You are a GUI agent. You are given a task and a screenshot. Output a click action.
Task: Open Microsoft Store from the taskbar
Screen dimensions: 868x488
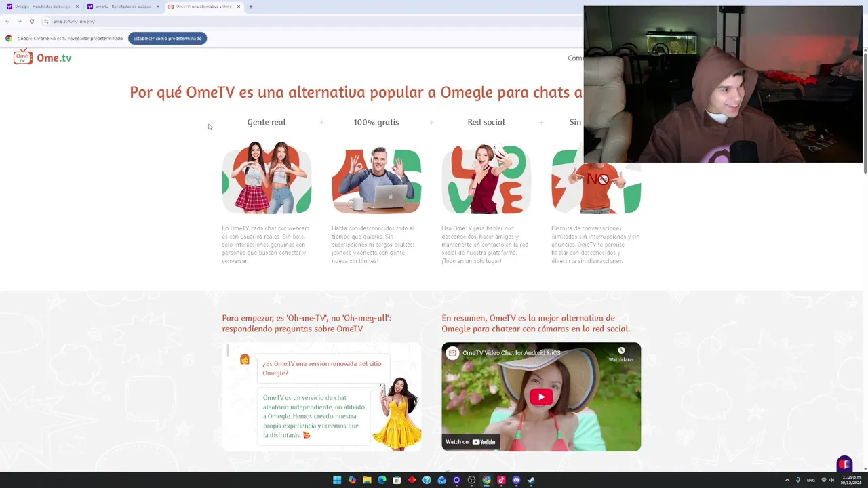(x=397, y=480)
